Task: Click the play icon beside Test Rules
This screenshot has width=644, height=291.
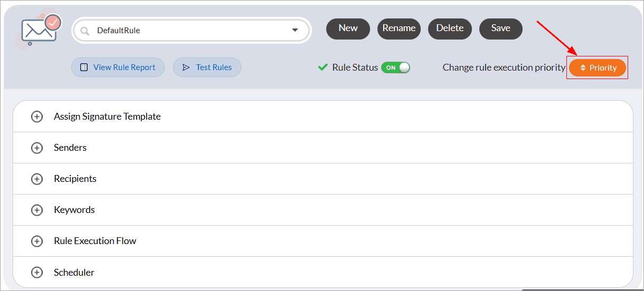Action: click(x=186, y=67)
